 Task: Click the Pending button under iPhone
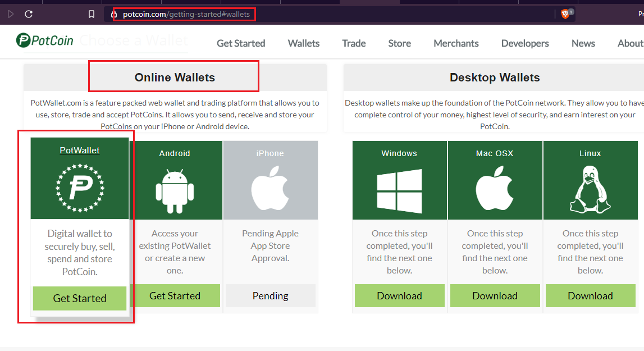(x=270, y=295)
